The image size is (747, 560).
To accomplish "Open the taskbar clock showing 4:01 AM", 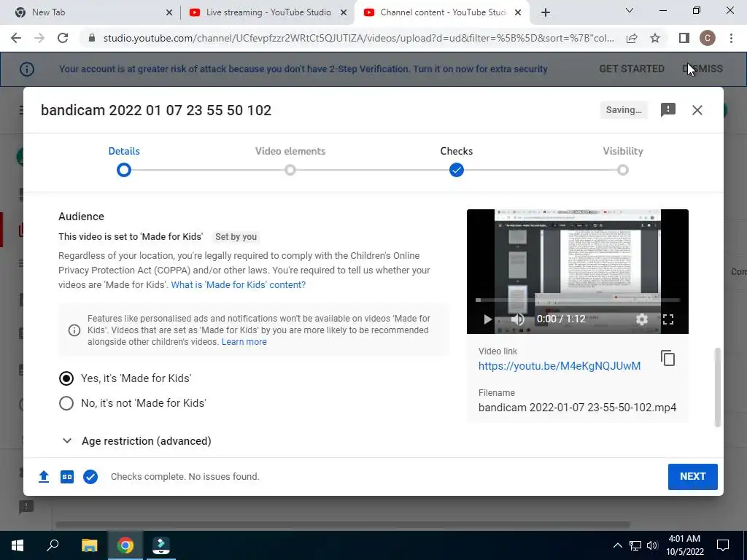I will tap(684, 545).
